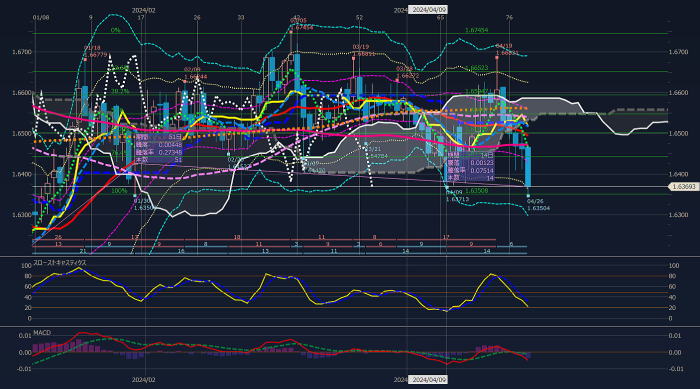Click the green 1.63508 Fibonacci price label
The image size is (700, 389).
[476, 191]
